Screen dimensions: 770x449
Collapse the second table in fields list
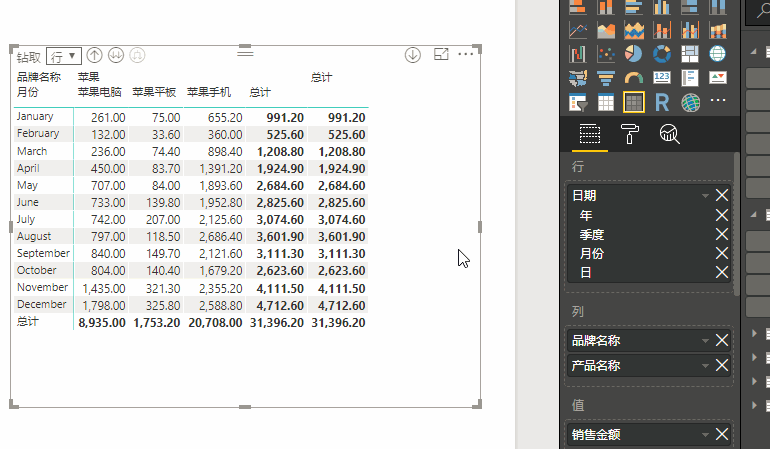click(753, 214)
